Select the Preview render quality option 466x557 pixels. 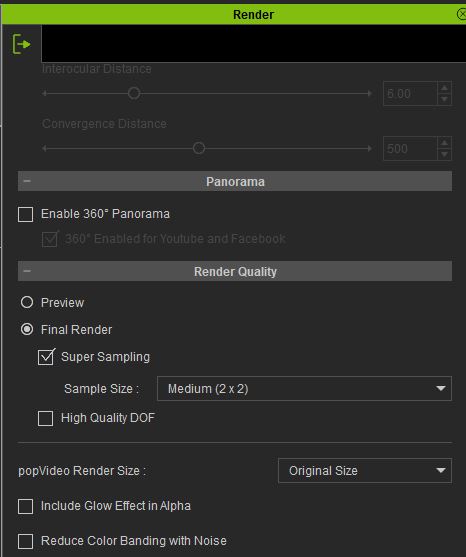(27, 302)
